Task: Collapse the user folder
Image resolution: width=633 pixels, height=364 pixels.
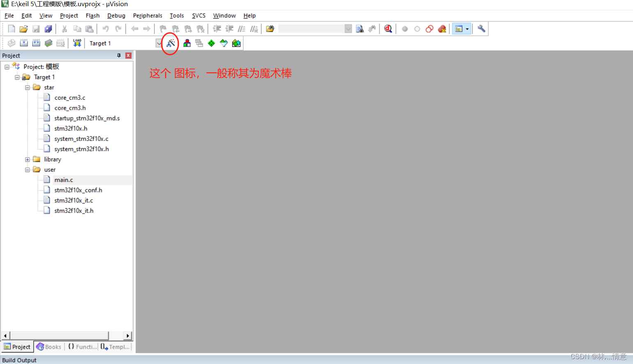Action: tap(28, 170)
